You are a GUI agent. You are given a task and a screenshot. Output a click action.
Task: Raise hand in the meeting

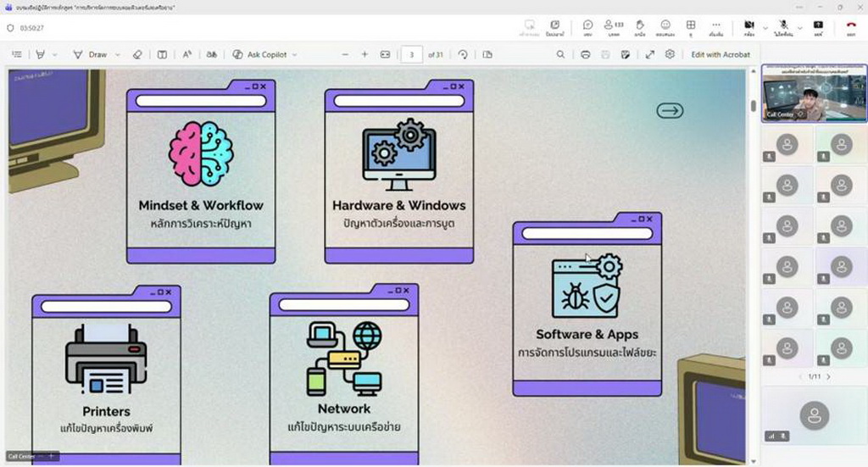pyautogui.click(x=640, y=26)
